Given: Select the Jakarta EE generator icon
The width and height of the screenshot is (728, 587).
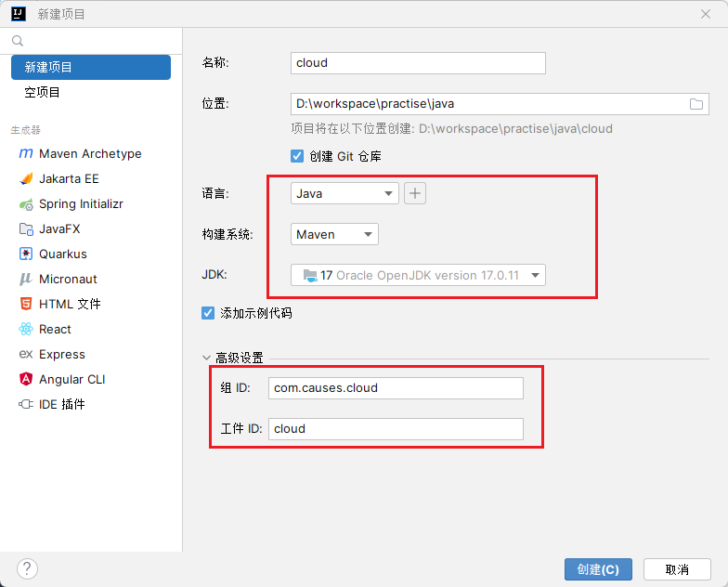Looking at the screenshot, I should coord(25,178).
